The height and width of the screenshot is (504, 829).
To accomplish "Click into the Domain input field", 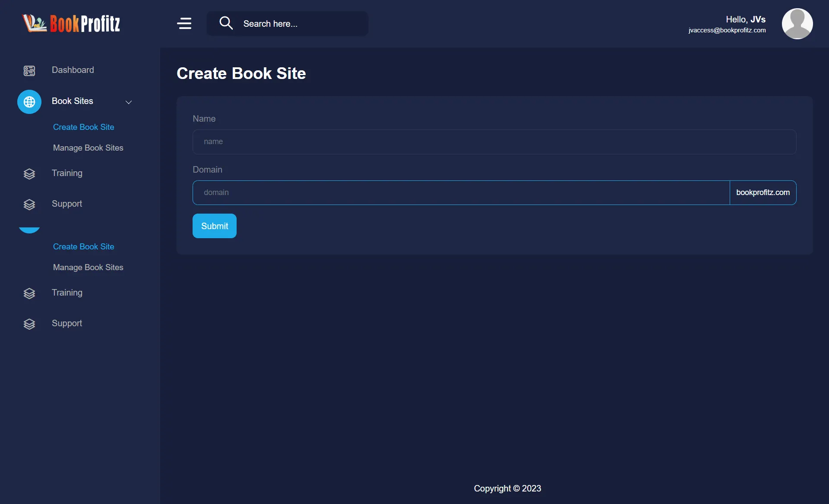I will click(x=461, y=192).
